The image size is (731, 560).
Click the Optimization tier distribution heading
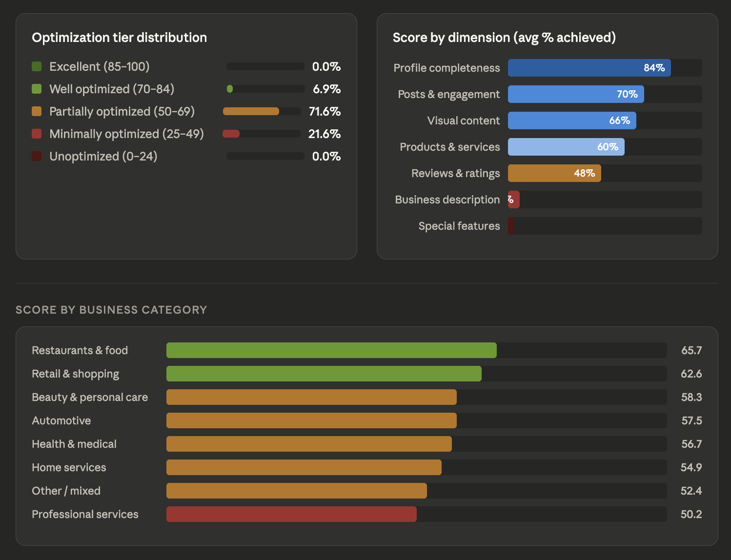(119, 38)
